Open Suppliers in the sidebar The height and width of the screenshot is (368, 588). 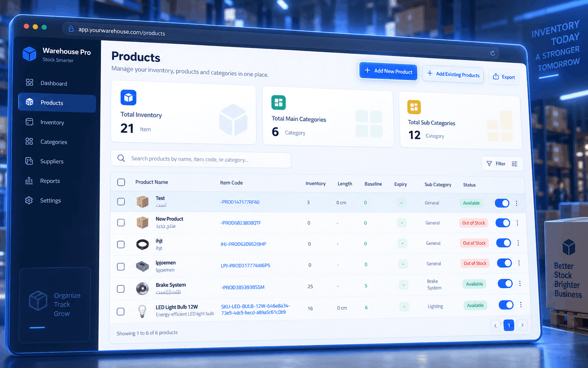(52, 161)
